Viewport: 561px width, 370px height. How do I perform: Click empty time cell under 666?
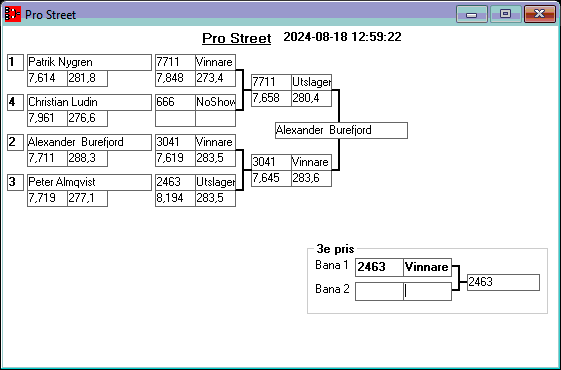coord(175,118)
